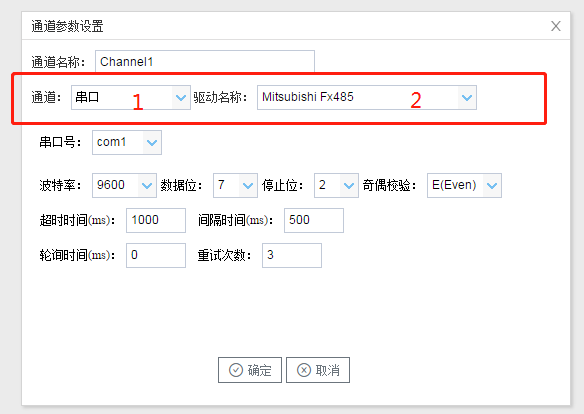Click the arrow of the 串口 combo box

[x=181, y=98]
